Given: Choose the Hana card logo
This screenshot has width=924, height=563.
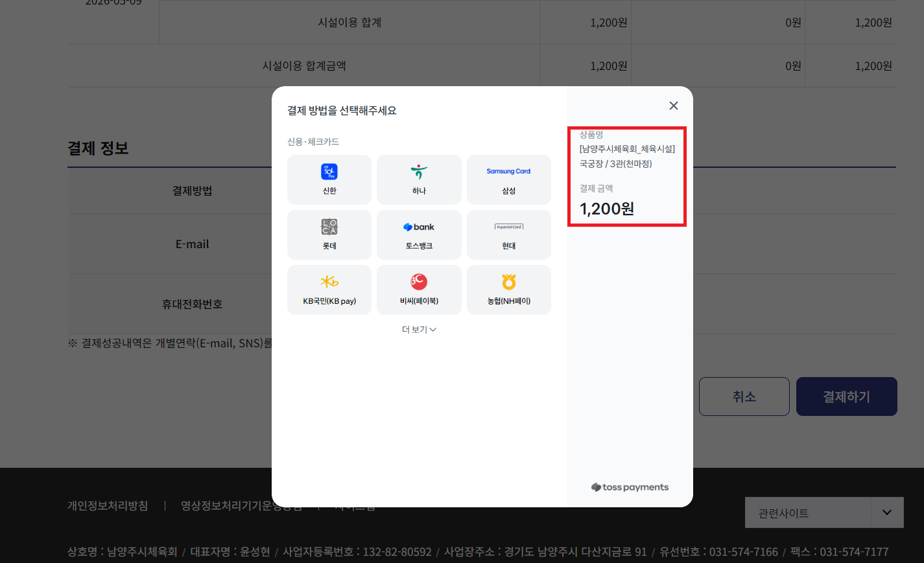Looking at the screenshot, I should pyautogui.click(x=419, y=172).
